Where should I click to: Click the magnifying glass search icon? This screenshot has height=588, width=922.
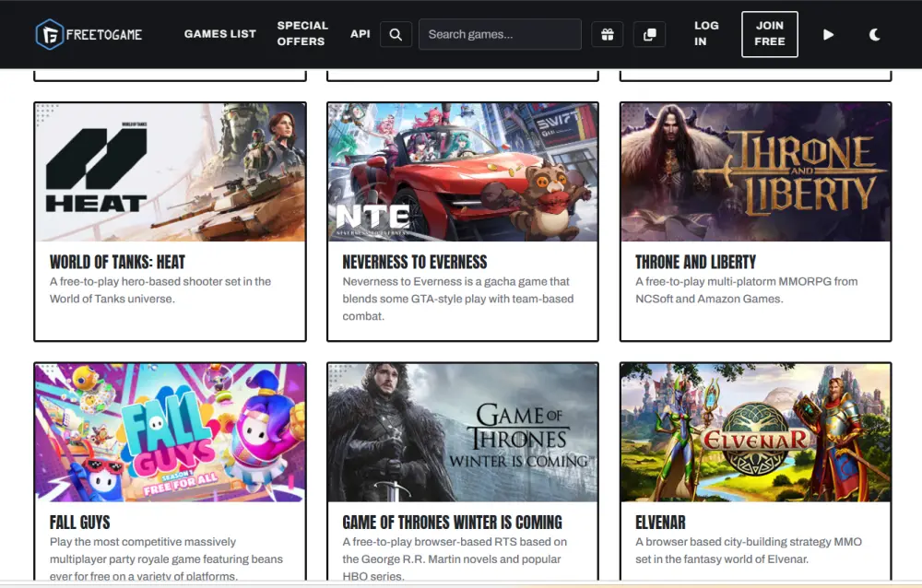396,35
